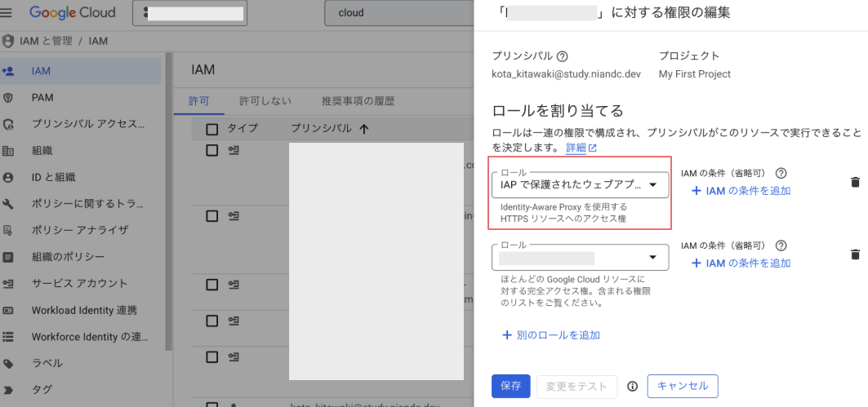Click the IAM と管理 shield icon

[x=7, y=42]
